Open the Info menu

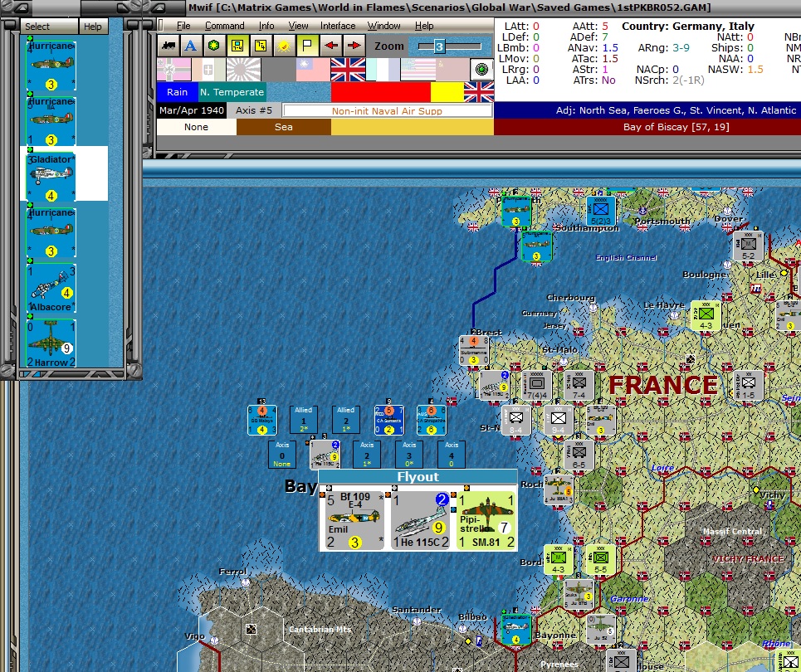pyautogui.click(x=266, y=26)
